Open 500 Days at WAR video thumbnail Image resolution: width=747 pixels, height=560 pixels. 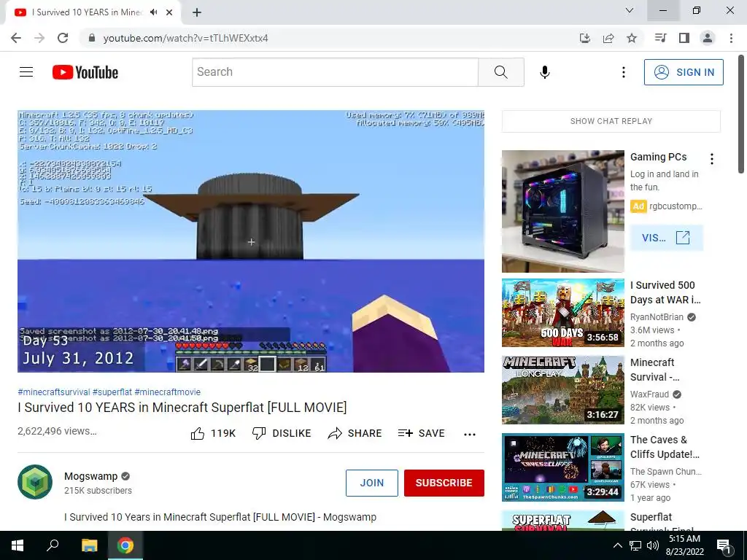563,313
